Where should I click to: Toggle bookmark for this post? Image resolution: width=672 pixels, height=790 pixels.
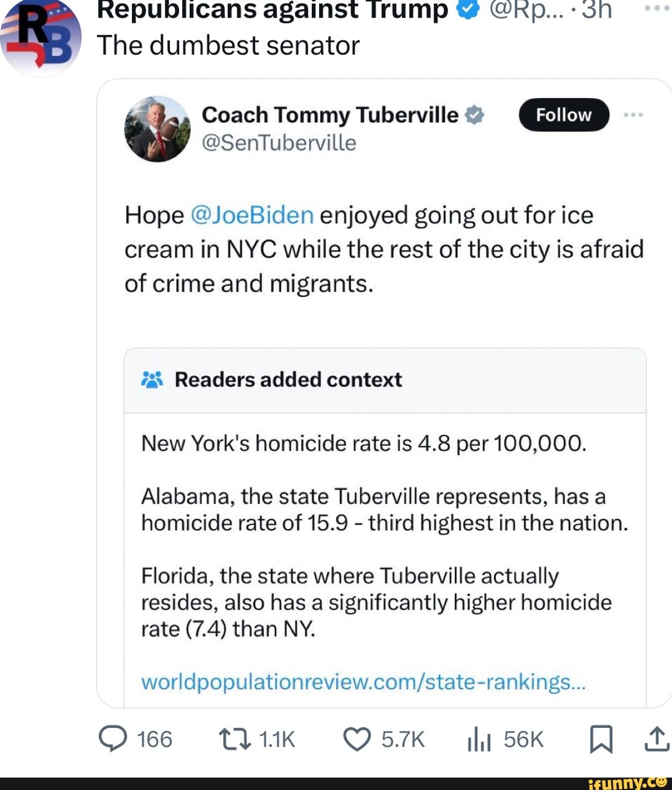602,740
